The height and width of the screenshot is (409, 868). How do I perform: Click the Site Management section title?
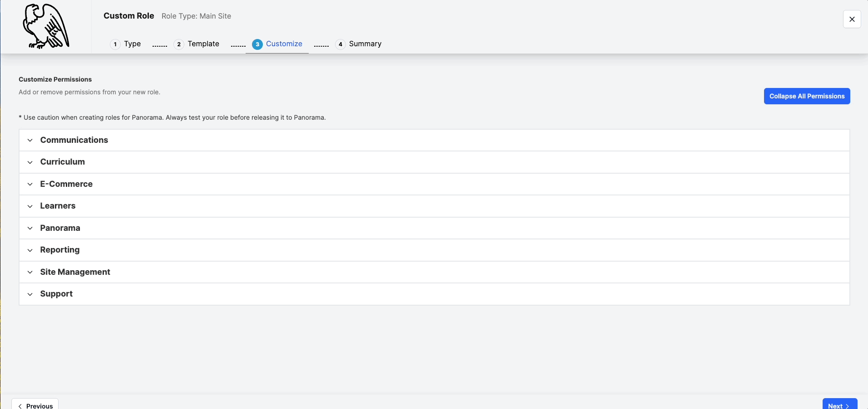click(75, 272)
